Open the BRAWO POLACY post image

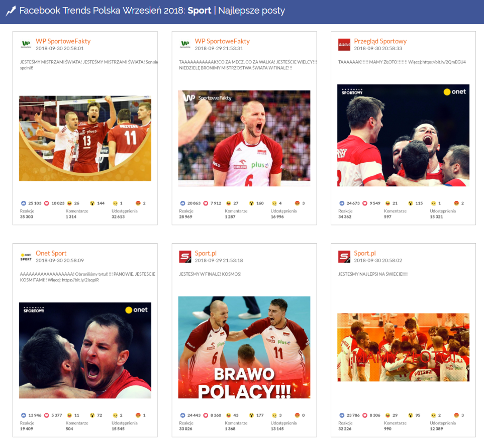click(x=244, y=347)
